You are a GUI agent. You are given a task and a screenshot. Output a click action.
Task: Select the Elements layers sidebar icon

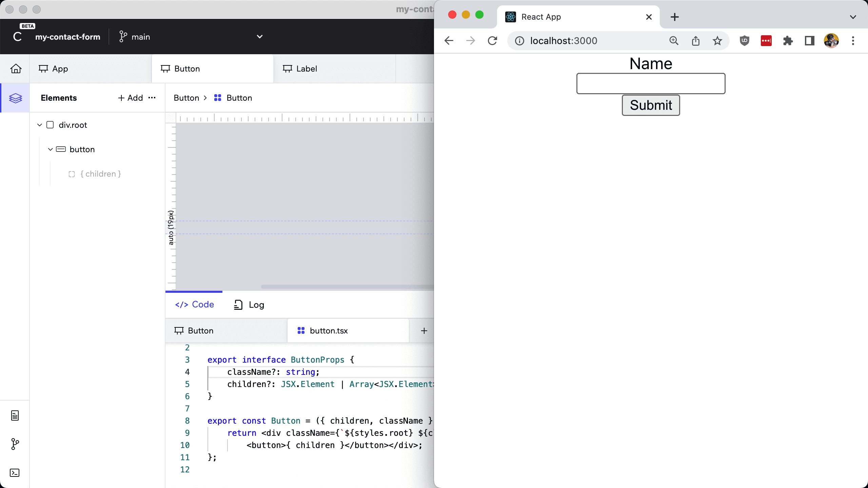[16, 98]
